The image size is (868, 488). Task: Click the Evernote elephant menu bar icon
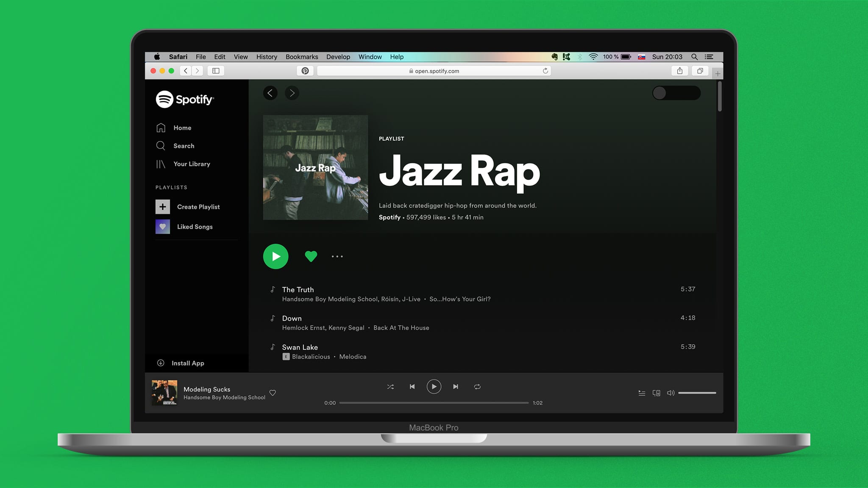point(554,57)
